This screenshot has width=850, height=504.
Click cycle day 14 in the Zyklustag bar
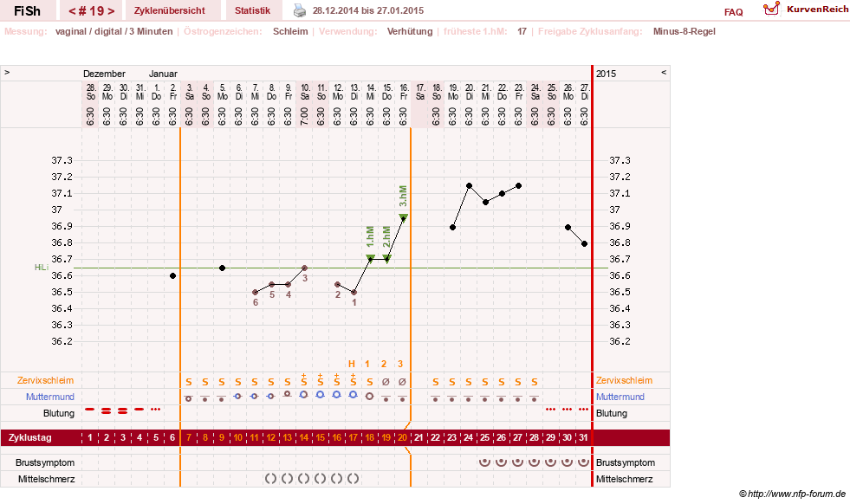point(303,437)
